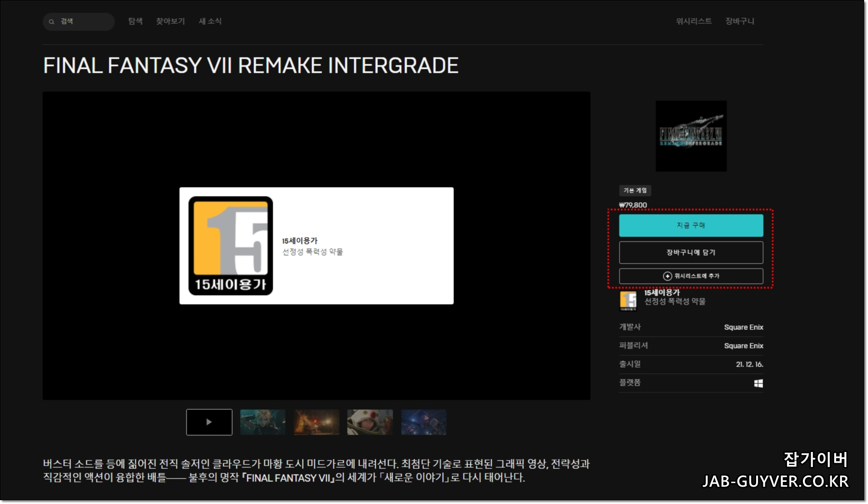868x504 pixels.
Task: Go to 위시리스트 in header
Action: point(694,21)
